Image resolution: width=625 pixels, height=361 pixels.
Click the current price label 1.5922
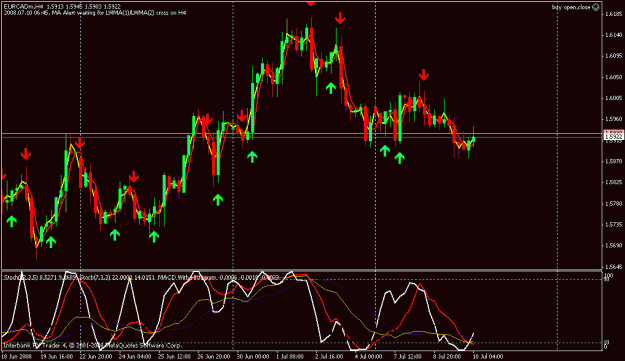click(x=613, y=137)
